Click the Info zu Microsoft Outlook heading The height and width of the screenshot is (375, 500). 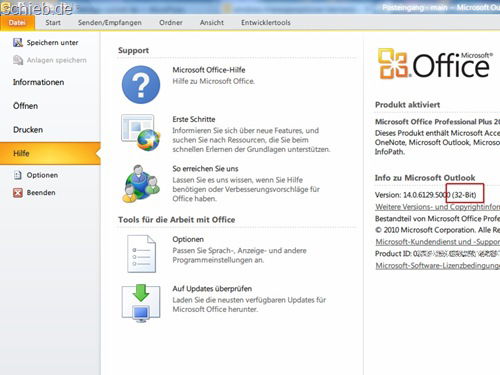[425, 178]
